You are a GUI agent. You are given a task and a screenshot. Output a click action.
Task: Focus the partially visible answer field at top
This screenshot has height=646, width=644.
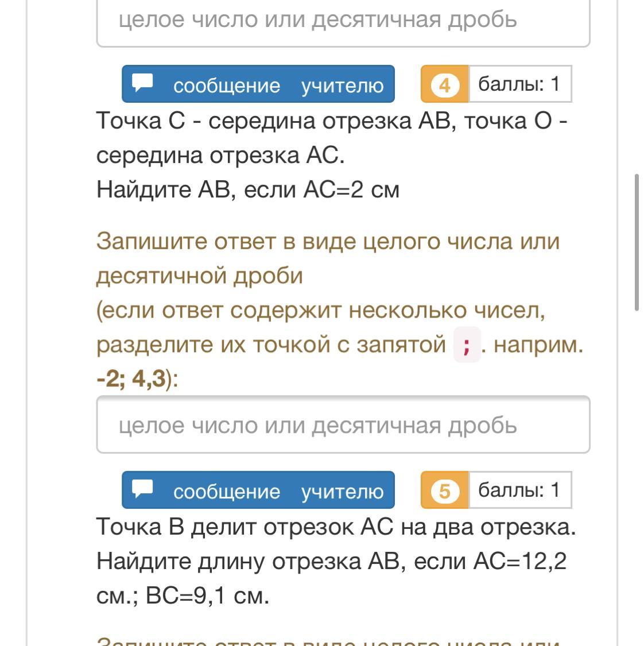click(343, 21)
